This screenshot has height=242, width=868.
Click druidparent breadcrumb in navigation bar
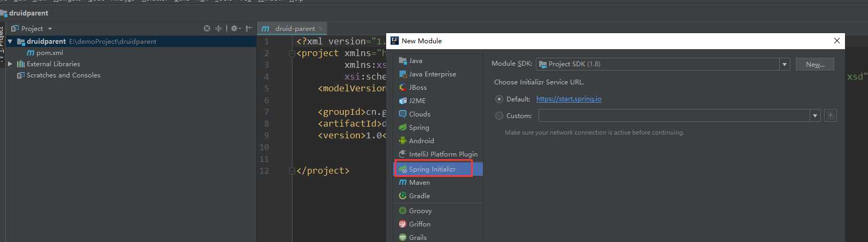28,13
